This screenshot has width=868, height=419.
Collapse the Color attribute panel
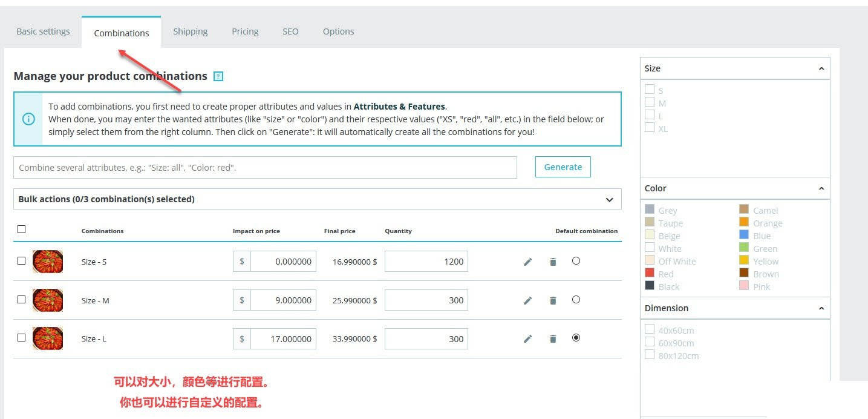[x=821, y=188]
